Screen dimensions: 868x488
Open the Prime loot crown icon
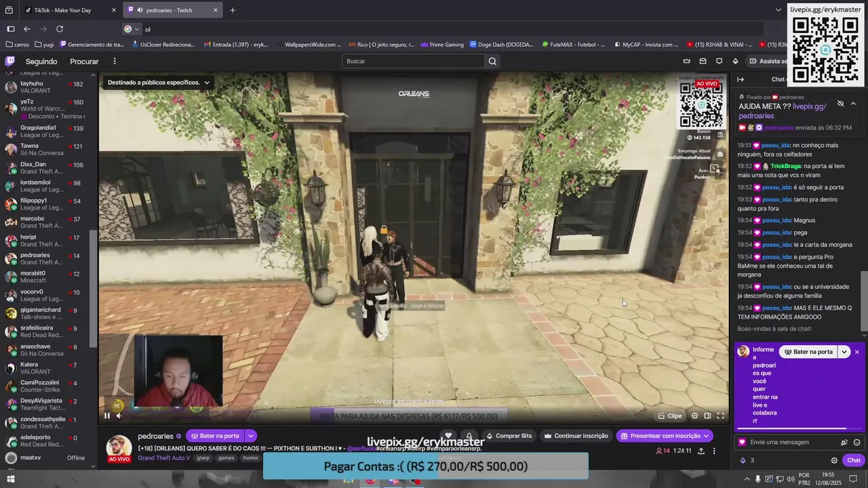(686, 61)
